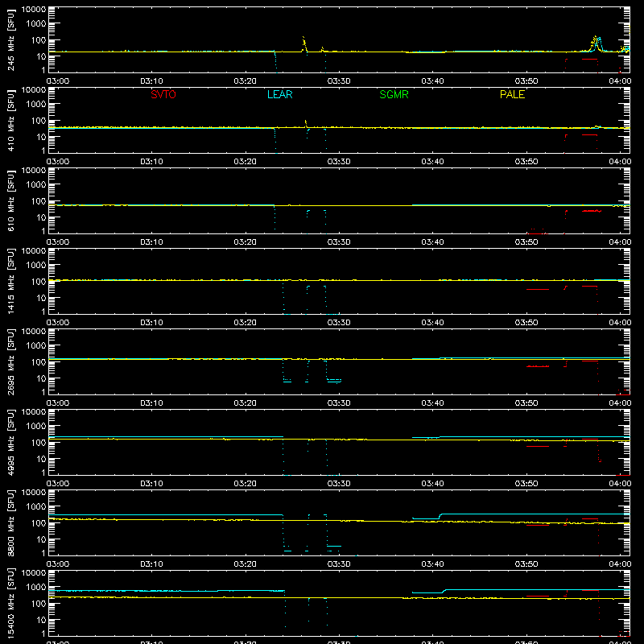Click 03:30 time label under 4995 MHz panel
This screenshot has width=644, height=644.
pyautogui.click(x=339, y=484)
